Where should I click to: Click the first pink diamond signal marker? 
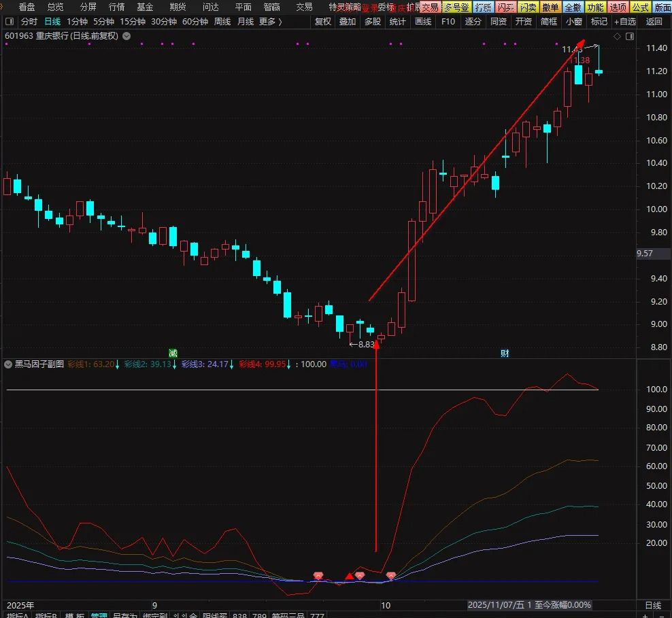(x=318, y=576)
